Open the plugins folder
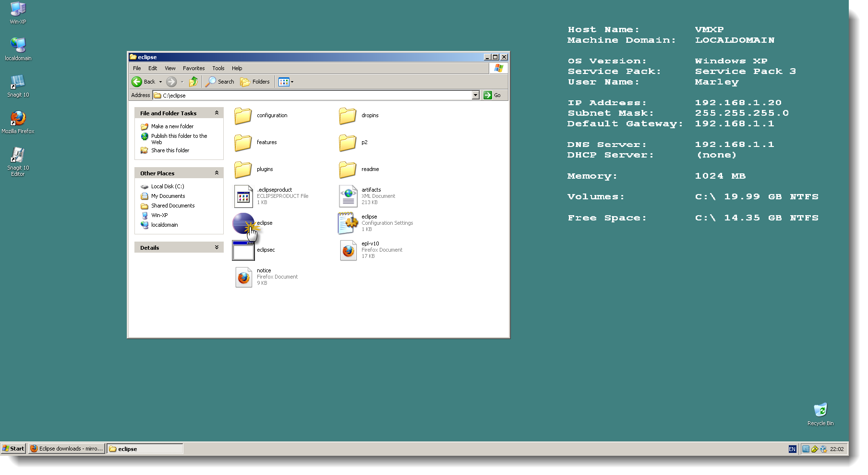Image resolution: width=868 pixels, height=475 pixels. [x=243, y=169]
